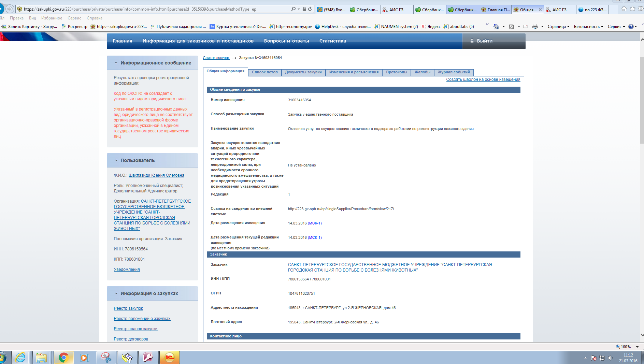Open the zoom level dropdown arrow
Viewport: 644px width, 364px height.
[637, 347]
